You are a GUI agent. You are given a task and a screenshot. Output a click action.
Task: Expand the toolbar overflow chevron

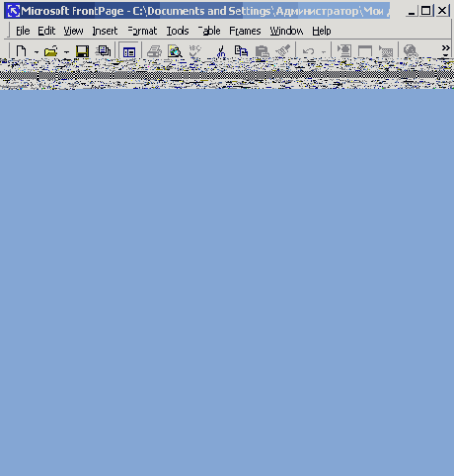tap(445, 50)
